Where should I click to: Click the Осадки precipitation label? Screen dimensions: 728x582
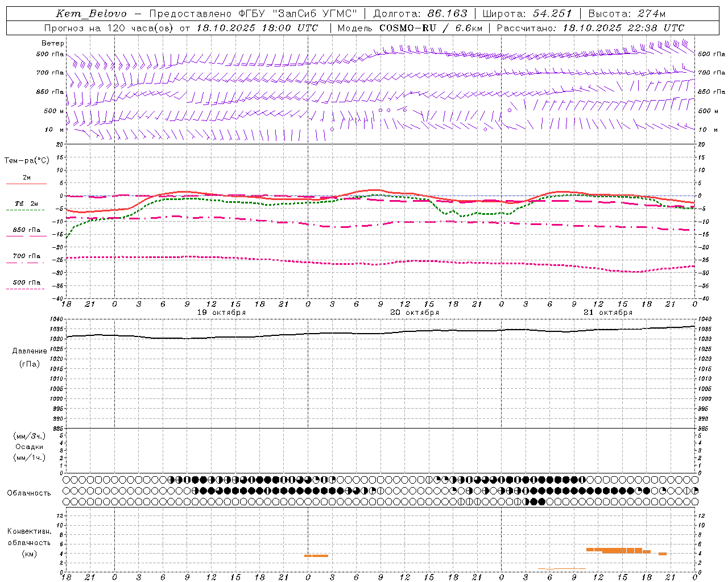coord(30,447)
